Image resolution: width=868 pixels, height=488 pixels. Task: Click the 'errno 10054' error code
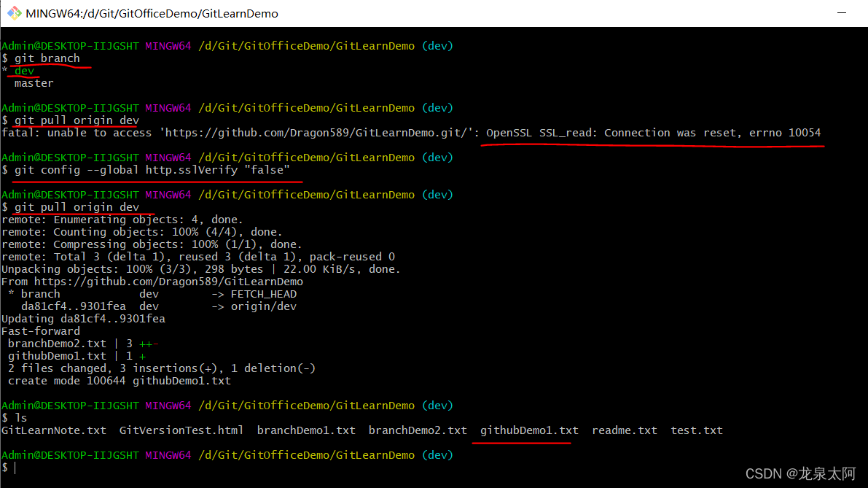pyautogui.click(x=785, y=132)
